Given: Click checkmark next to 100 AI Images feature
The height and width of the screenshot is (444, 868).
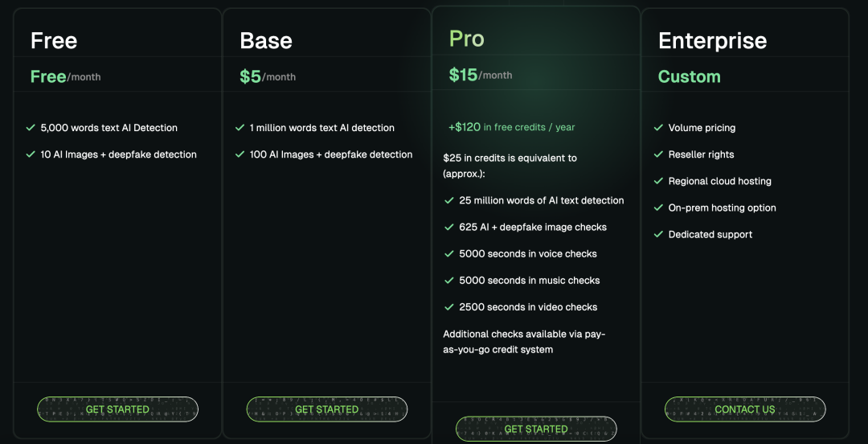Looking at the screenshot, I should (240, 154).
